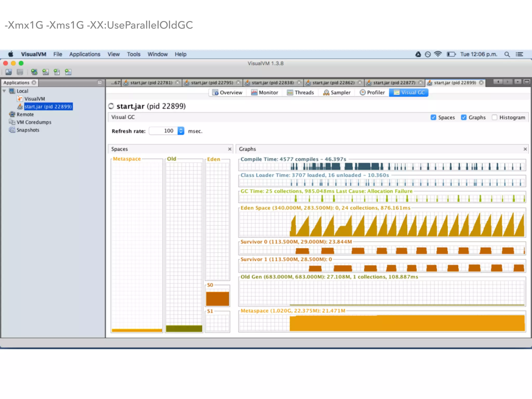This screenshot has width=532, height=399.
Task: Close the start.jar (pid 22781) tab
Action: click(178, 83)
